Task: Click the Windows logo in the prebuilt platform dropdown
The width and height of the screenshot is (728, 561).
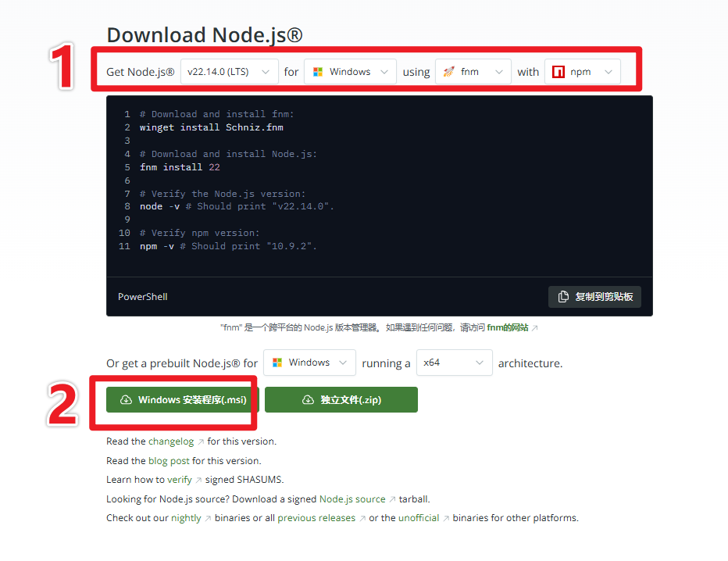Action: (x=277, y=363)
